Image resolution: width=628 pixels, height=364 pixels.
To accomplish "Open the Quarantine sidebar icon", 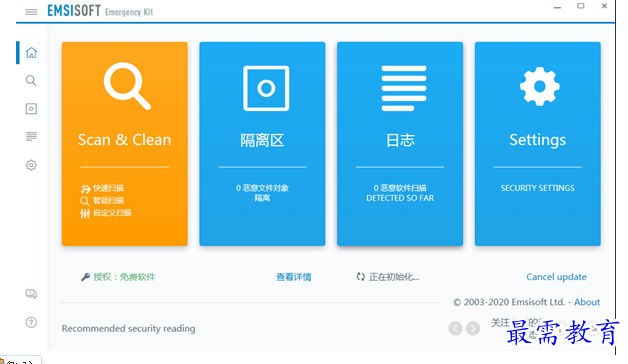I will click(x=31, y=109).
